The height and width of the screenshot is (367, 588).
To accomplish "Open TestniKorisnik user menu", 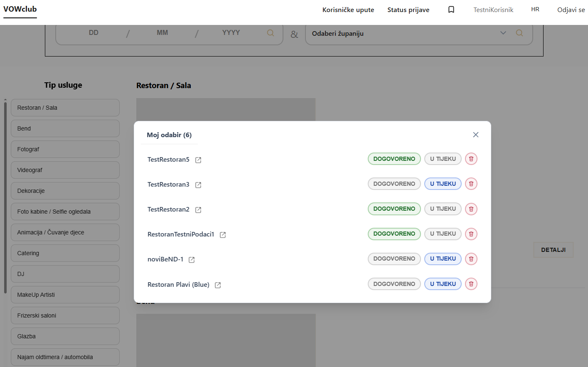I will click(x=493, y=10).
